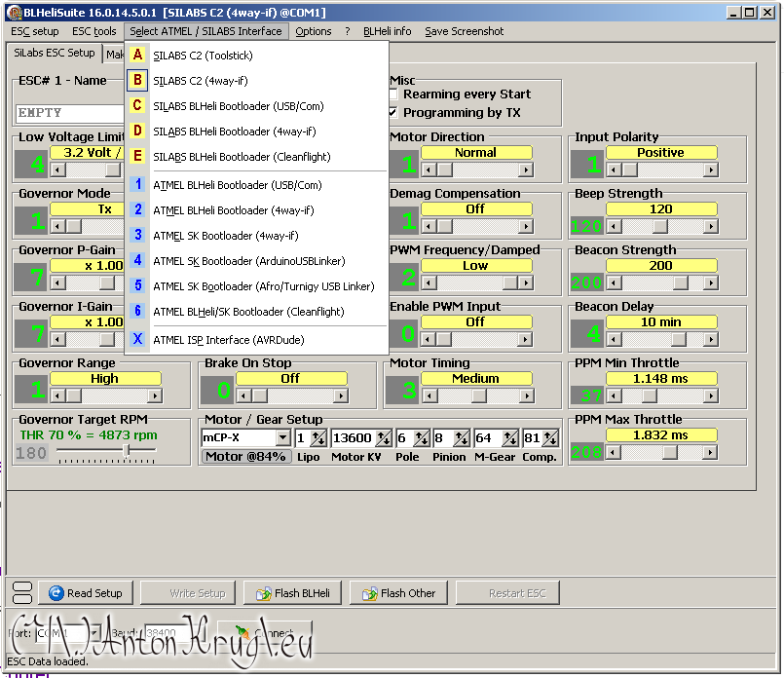Click the Restart ESC button
784x678 pixels.
(507, 593)
